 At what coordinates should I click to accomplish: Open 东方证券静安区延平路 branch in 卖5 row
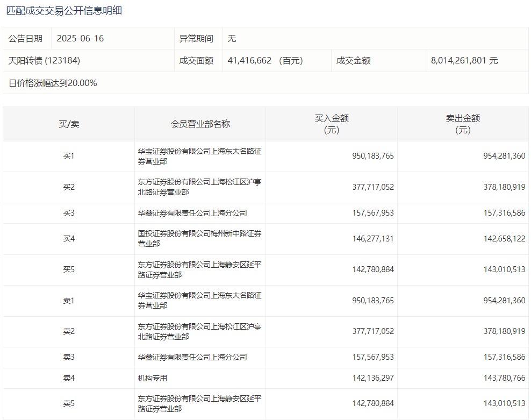[199, 404]
